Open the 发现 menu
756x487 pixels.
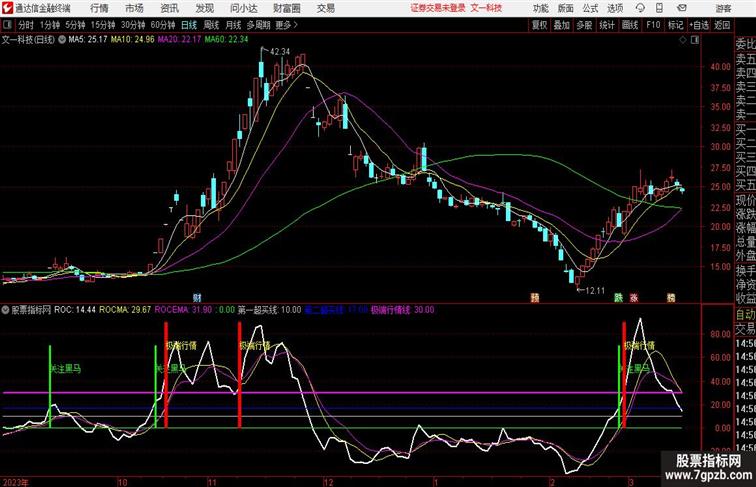[204, 8]
